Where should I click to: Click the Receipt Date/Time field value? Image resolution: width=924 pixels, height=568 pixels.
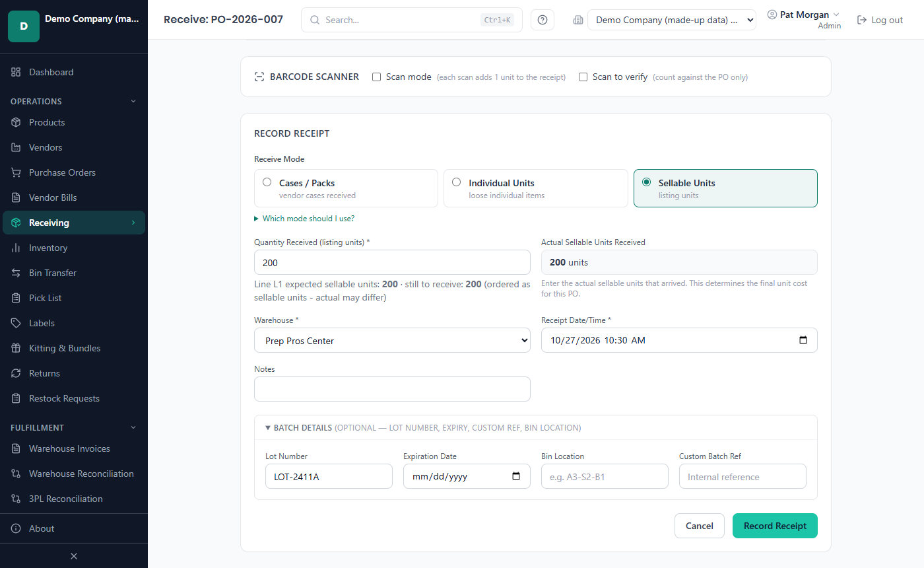pyautogui.click(x=598, y=340)
